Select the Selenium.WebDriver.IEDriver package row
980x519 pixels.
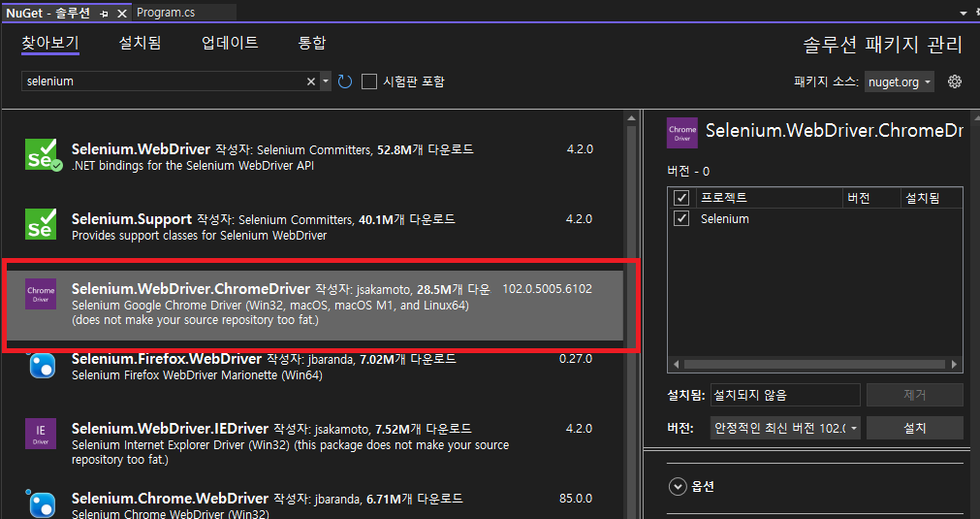tap(314, 443)
